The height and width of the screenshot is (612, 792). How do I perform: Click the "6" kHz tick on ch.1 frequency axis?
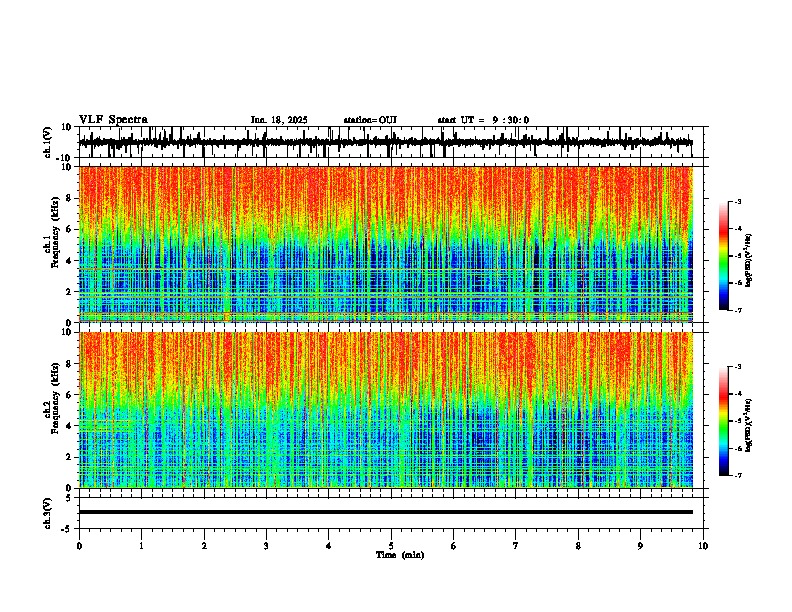(x=69, y=229)
